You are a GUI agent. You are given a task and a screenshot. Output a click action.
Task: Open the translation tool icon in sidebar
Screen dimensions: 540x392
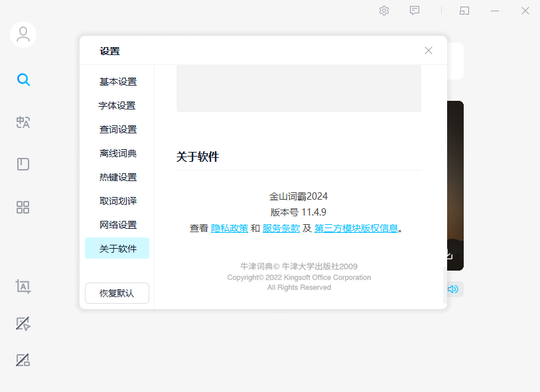[x=23, y=122]
